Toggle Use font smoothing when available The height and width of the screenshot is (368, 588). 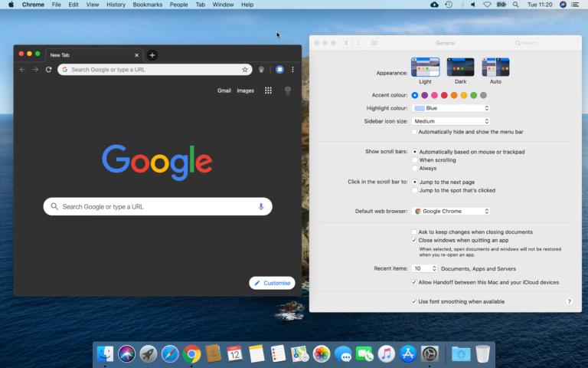tap(414, 301)
